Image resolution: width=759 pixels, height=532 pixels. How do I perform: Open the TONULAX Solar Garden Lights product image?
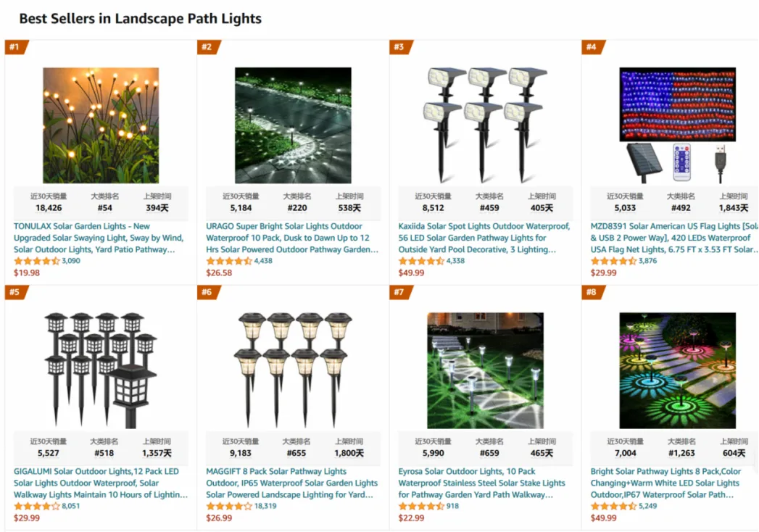coord(101,125)
